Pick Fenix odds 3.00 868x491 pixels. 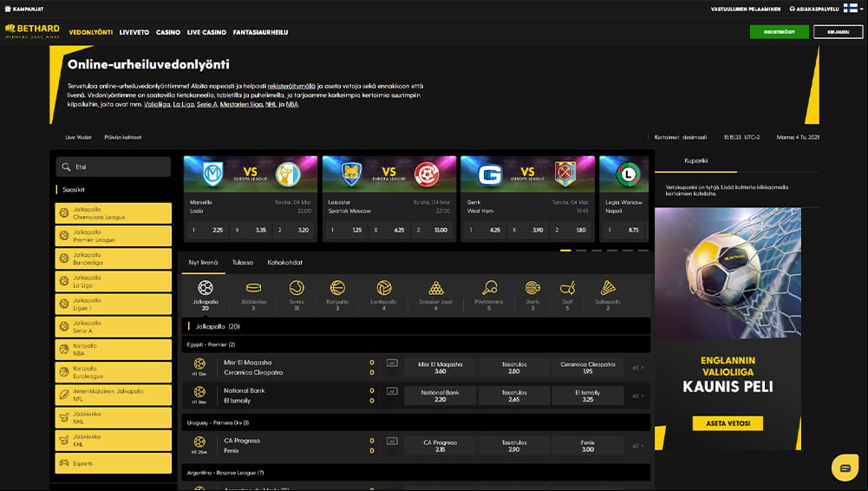(x=587, y=446)
